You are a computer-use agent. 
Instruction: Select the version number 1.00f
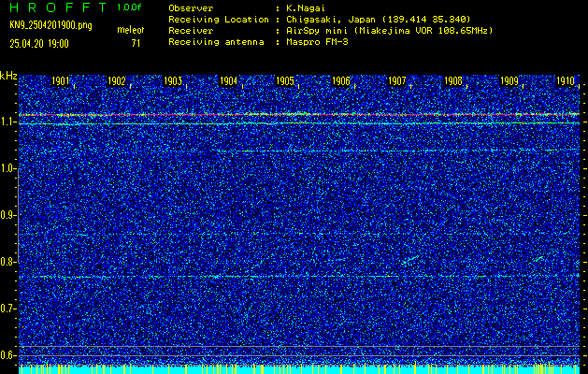tap(129, 7)
